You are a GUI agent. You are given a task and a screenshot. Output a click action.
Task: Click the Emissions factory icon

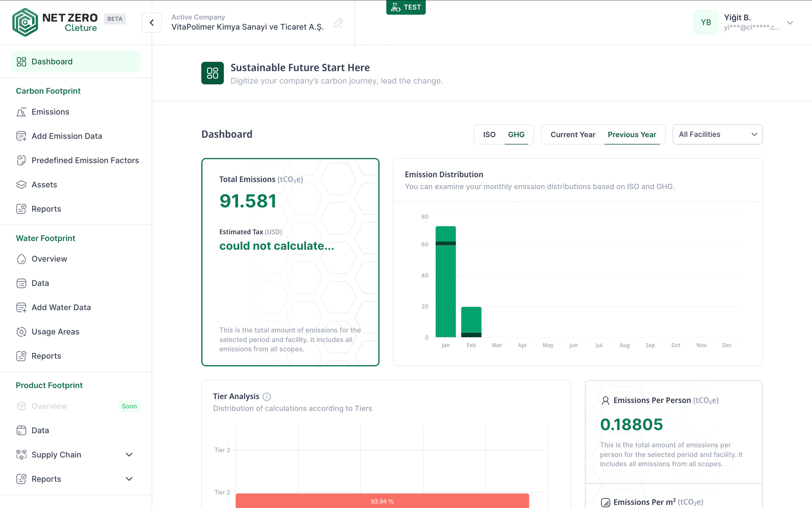pos(21,112)
